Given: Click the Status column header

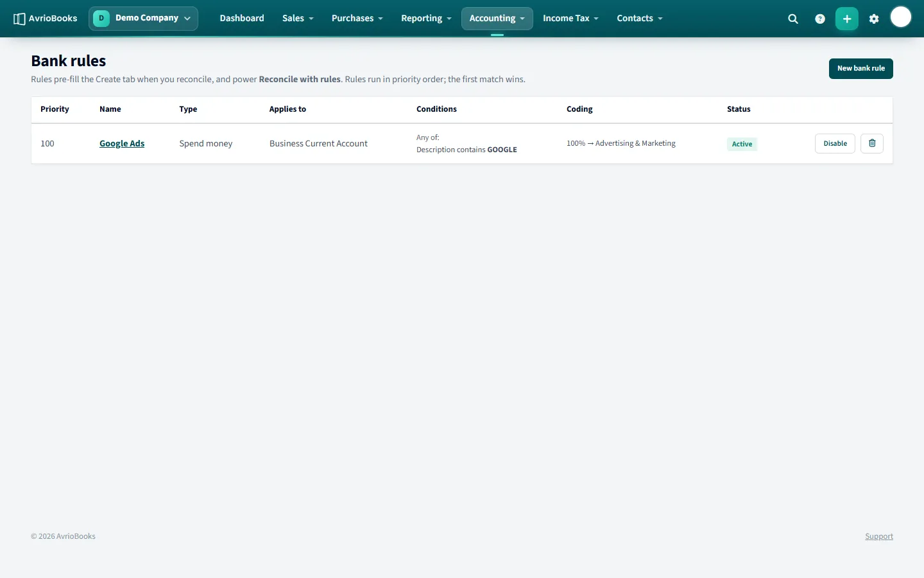Looking at the screenshot, I should pos(739,109).
